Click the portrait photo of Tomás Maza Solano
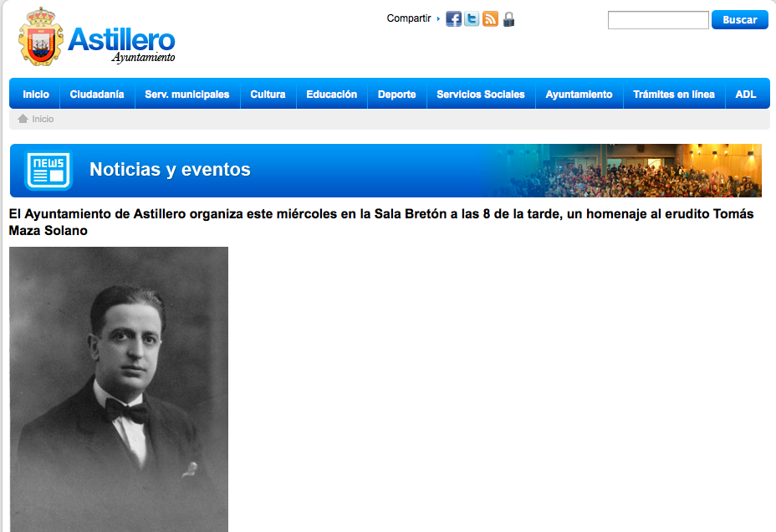This screenshot has width=776, height=532. (119, 390)
